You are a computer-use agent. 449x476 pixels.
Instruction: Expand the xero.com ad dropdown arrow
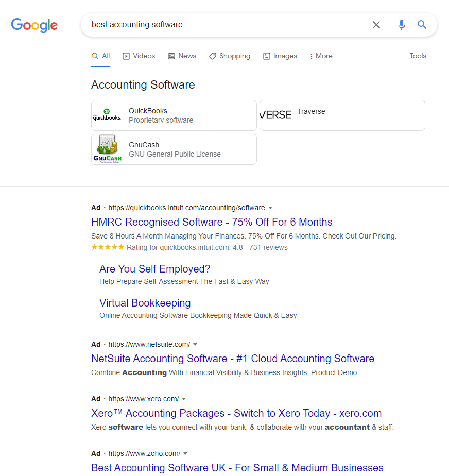click(184, 399)
